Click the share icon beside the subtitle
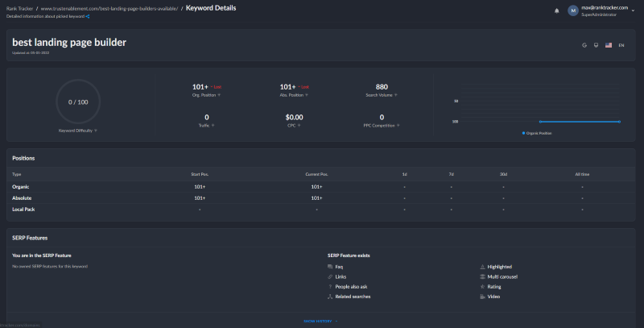Image resolution: width=644 pixels, height=328 pixels. [88, 16]
